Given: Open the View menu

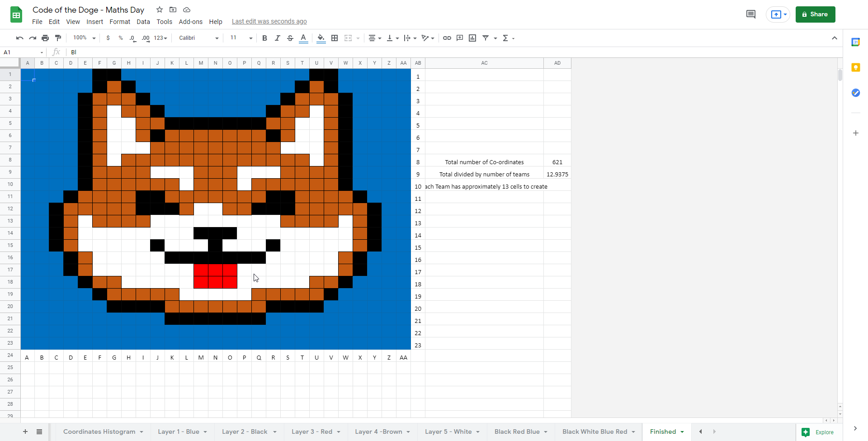Looking at the screenshot, I should tap(73, 22).
